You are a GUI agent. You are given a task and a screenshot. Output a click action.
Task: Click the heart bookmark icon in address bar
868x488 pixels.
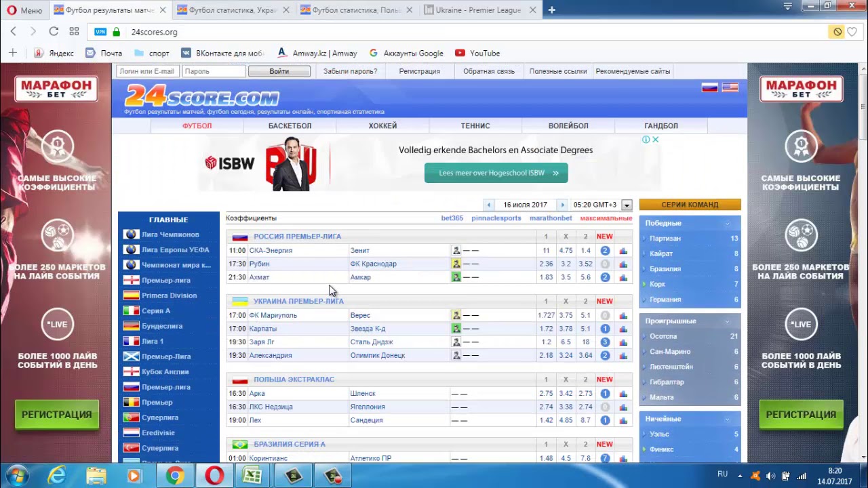click(852, 32)
